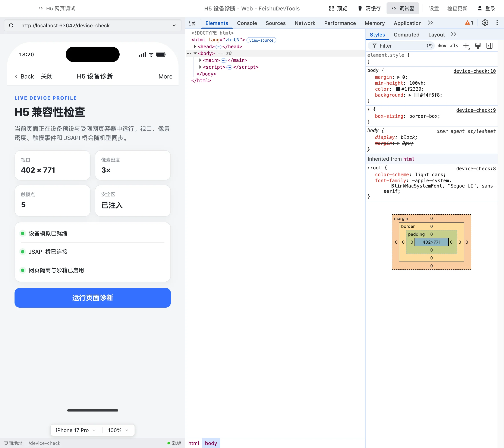Toggle the :hov element state button
Image resolution: width=504 pixels, height=448 pixels.
click(x=442, y=46)
